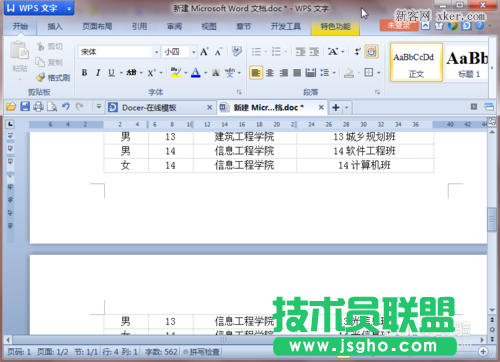Expand underline style dropdown arrow
Viewport: 500px width, 362px height.
point(121,73)
